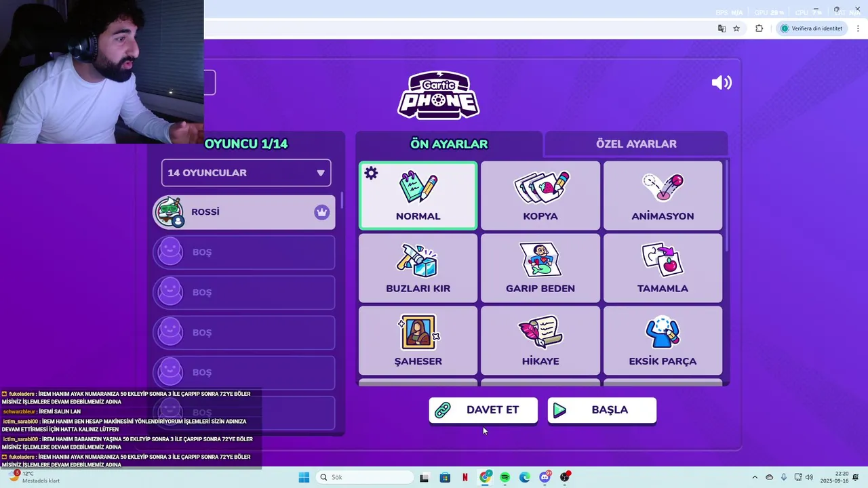Open Discord from the taskbar

tap(545, 477)
